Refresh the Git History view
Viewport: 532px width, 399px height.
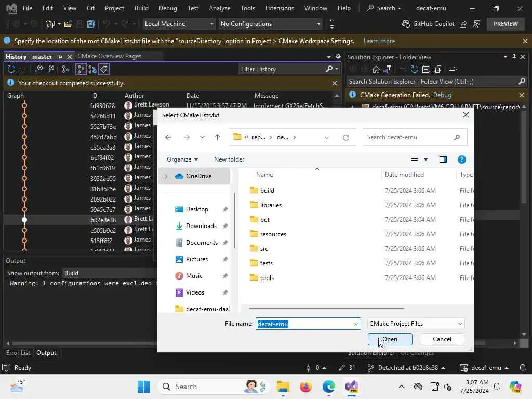pos(11,69)
